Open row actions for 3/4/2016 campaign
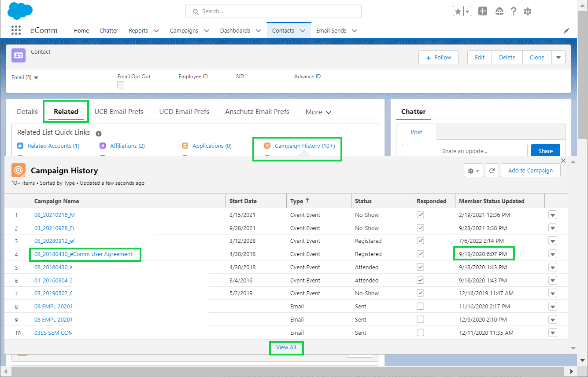This screenshot has width=588, height=377. pos(553,280)
